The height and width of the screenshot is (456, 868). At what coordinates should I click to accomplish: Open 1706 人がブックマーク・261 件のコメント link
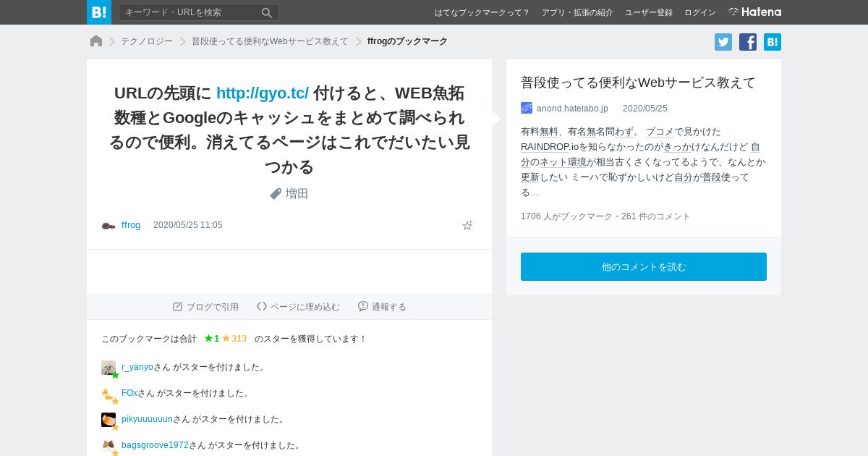point(605,216)
